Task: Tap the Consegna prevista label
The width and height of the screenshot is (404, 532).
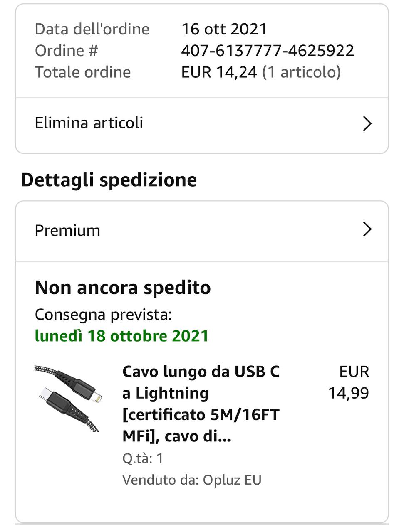Action: click(103, 315)
